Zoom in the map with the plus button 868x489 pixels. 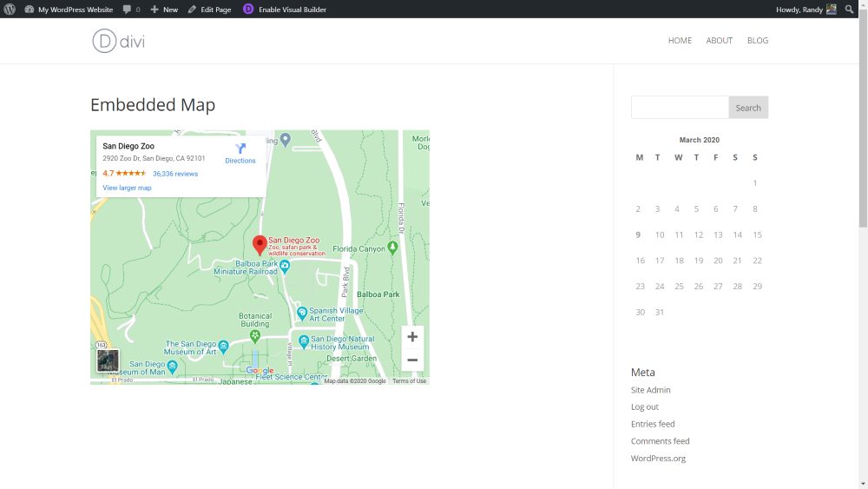(412, 337)
